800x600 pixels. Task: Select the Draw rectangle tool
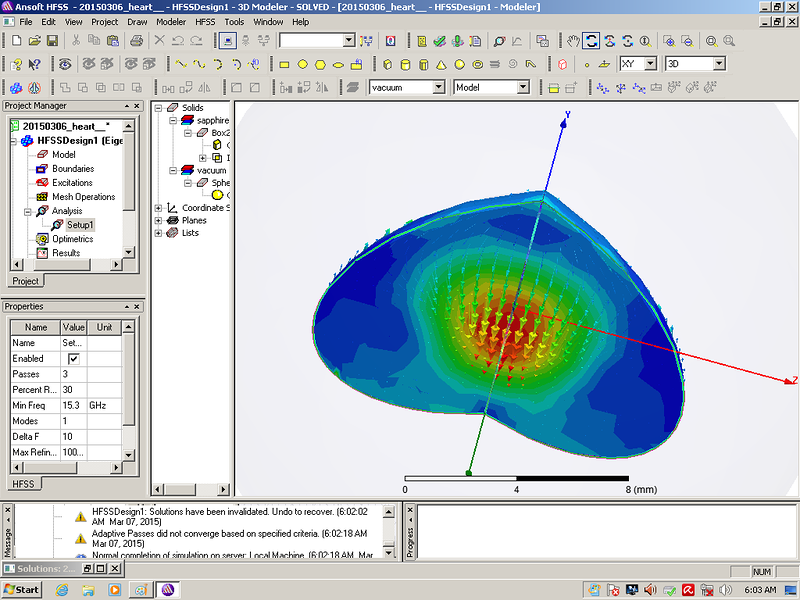pos(284,64)
